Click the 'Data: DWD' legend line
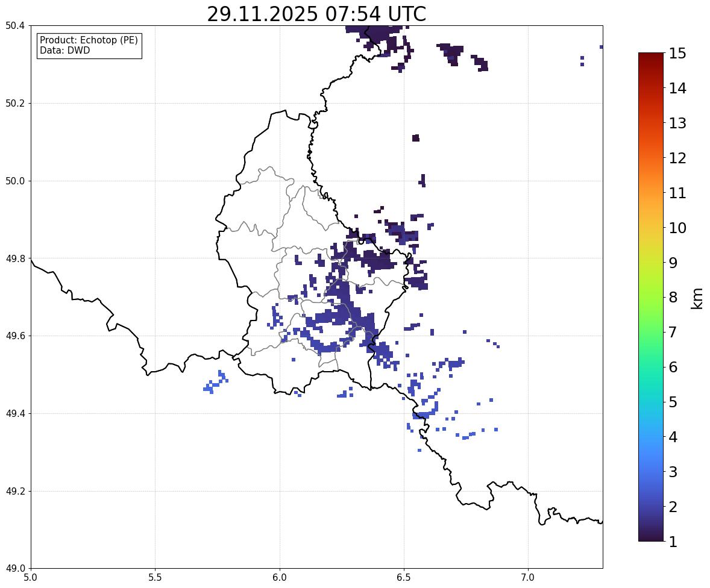 tap(64, 50)
